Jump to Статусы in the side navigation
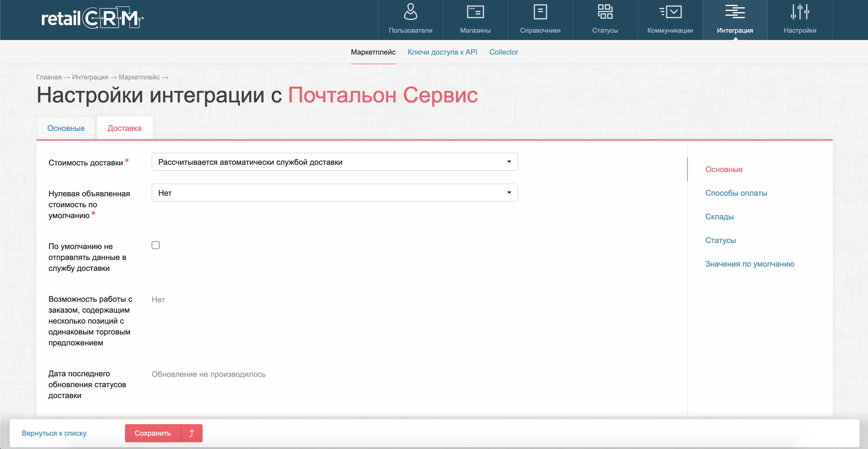The width and height of the screenshot is (868, 449). [x=720, y=240]
